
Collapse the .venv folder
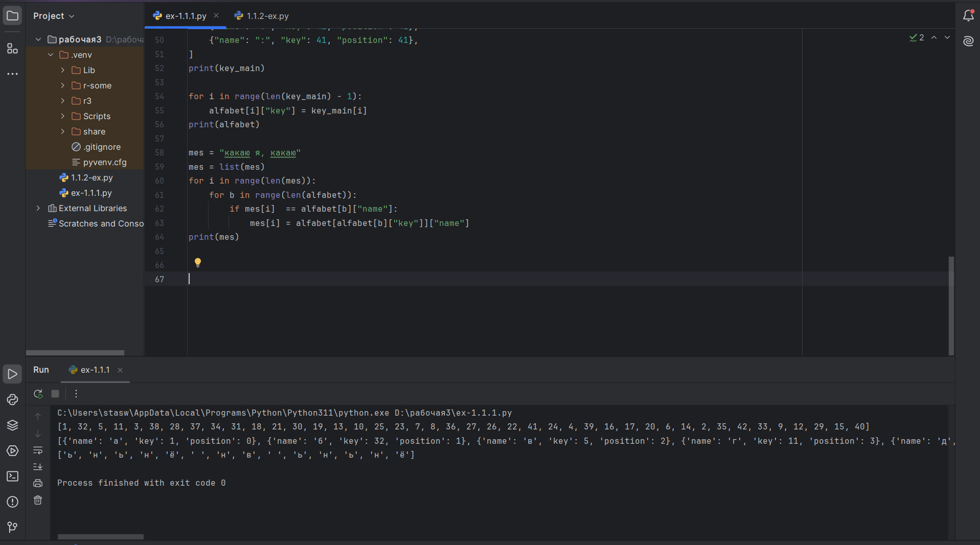51,55
